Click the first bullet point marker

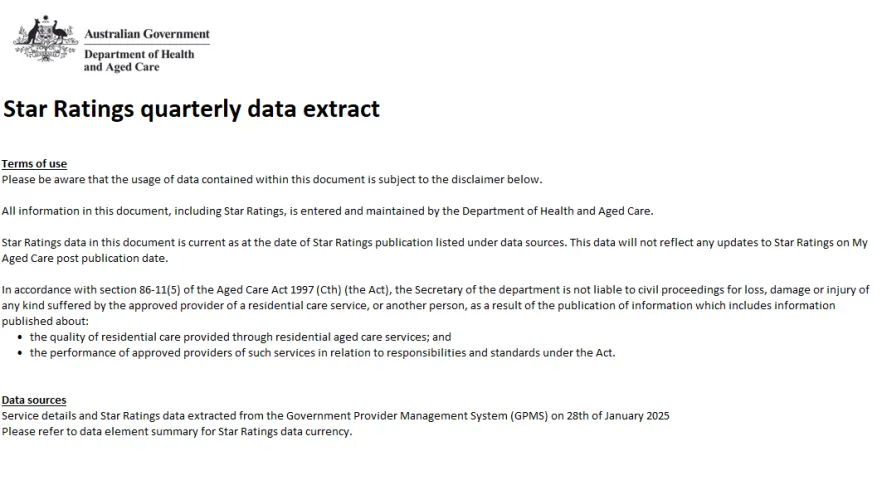tap(20, 338)
